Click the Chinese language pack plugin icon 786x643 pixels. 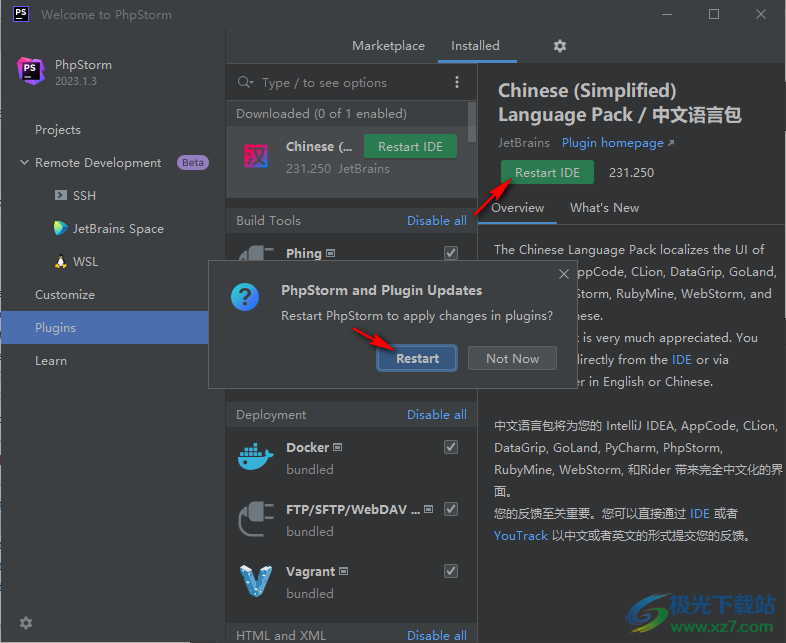click(x=256, y=156)
